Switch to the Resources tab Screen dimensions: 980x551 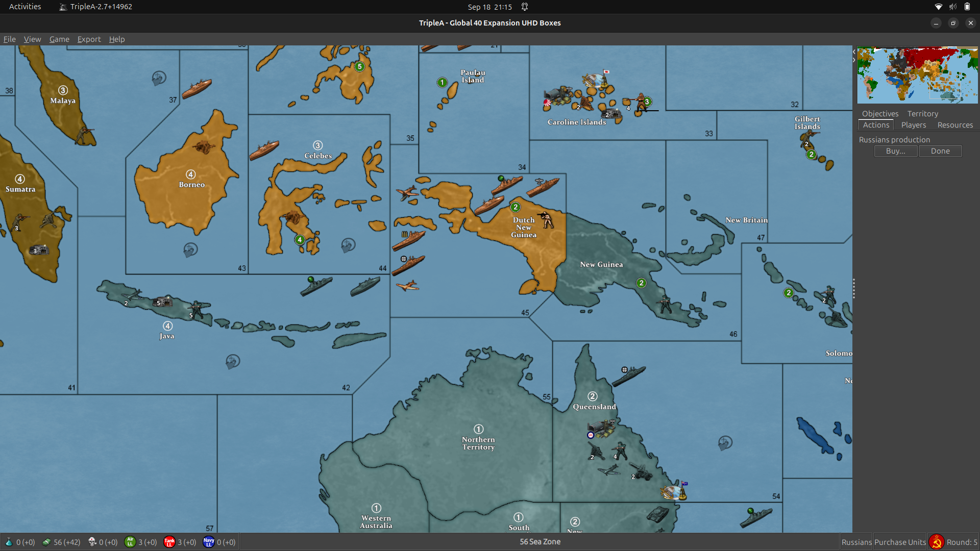point(955,125)
